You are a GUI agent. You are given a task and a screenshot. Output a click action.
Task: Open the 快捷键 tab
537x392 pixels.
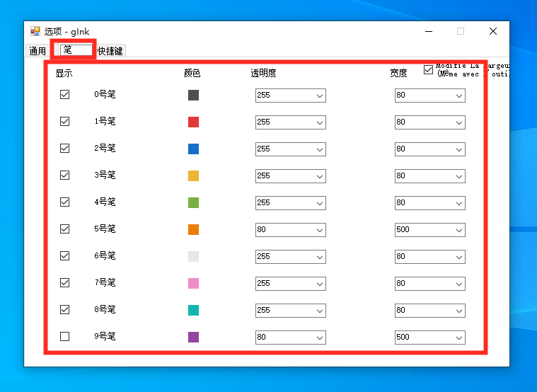(x=110, y=51)
